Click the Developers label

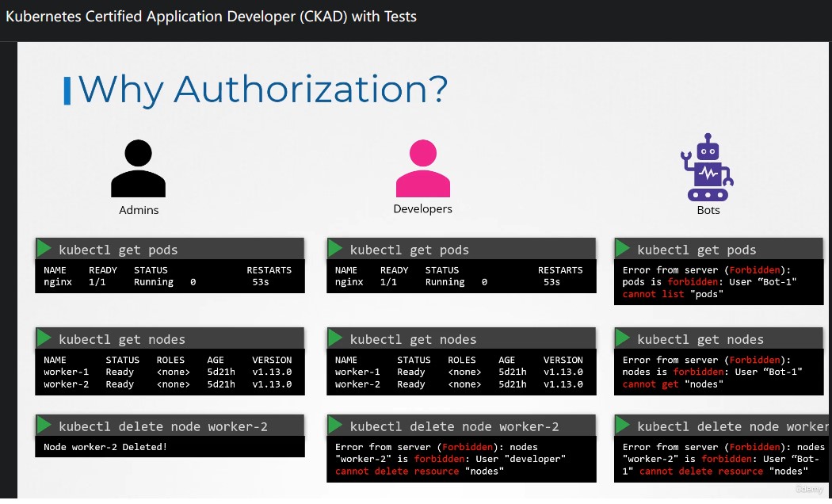tap(423, 209)
